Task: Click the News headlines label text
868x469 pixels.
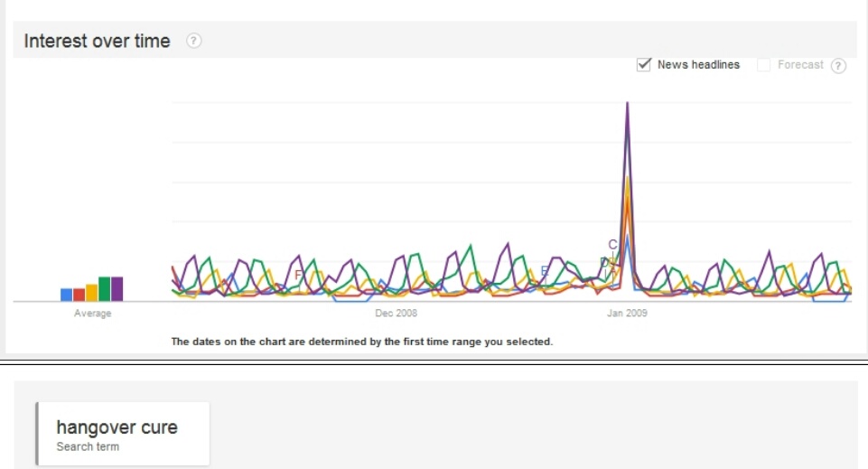Action: tap(698, 64)
